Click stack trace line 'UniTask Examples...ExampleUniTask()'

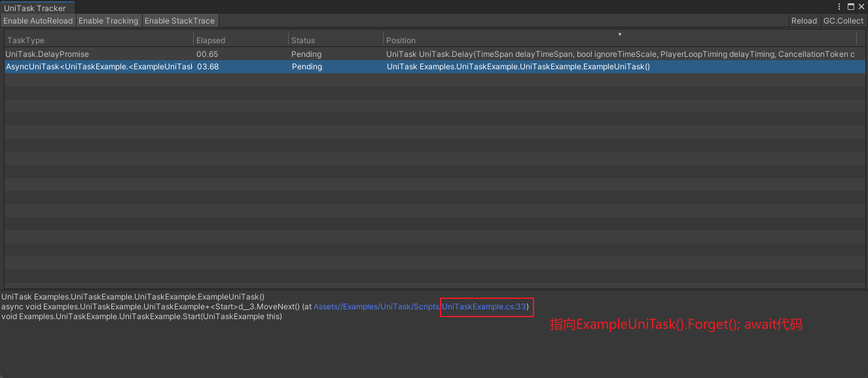(133, 296)
